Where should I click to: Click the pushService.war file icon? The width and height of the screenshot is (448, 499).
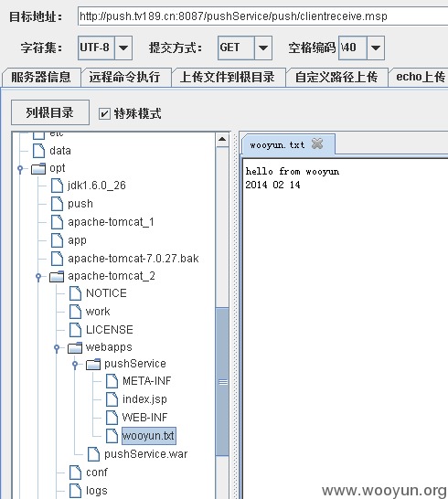point(93,454)
